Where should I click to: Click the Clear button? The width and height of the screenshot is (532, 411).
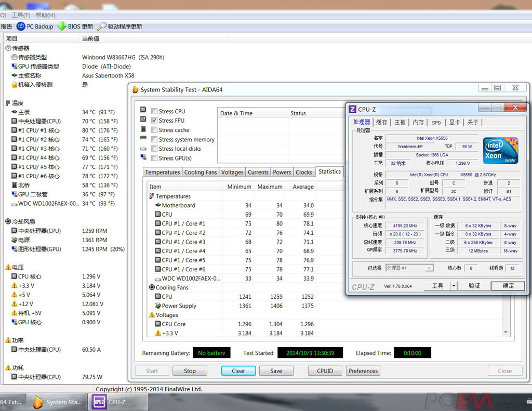pyautogui.click(x=238, y=371)
